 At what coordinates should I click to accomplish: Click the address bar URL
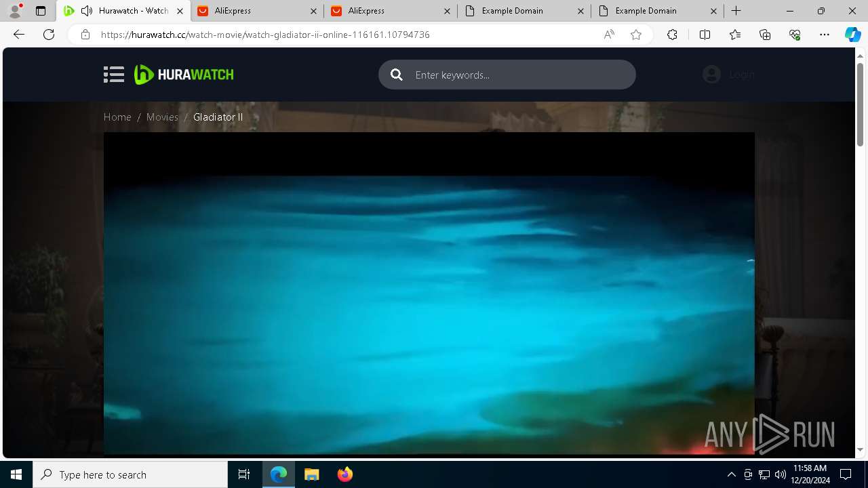click(265, 35)
